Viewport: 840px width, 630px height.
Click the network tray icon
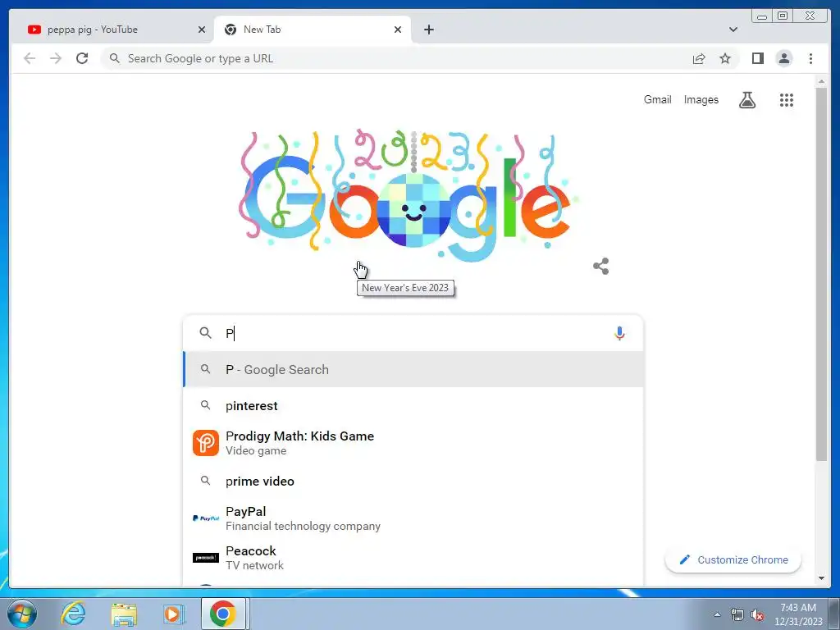[x=737, y=615]
